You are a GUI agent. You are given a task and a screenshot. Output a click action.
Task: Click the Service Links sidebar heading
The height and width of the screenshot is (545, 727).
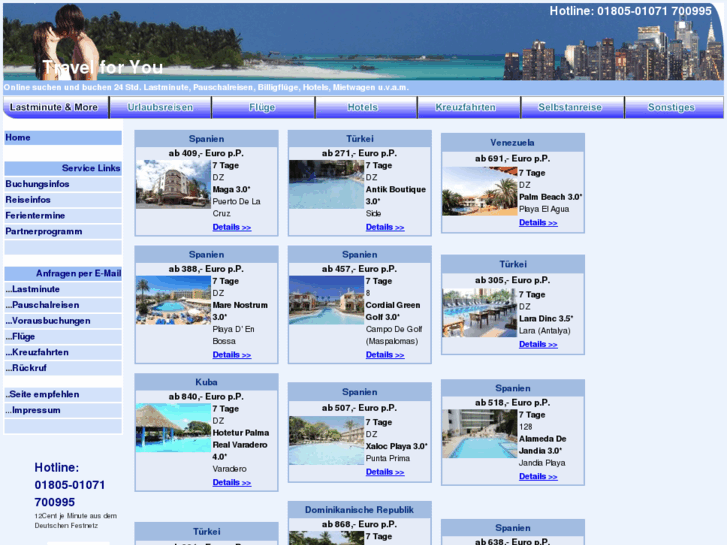(x=63, y=168)
